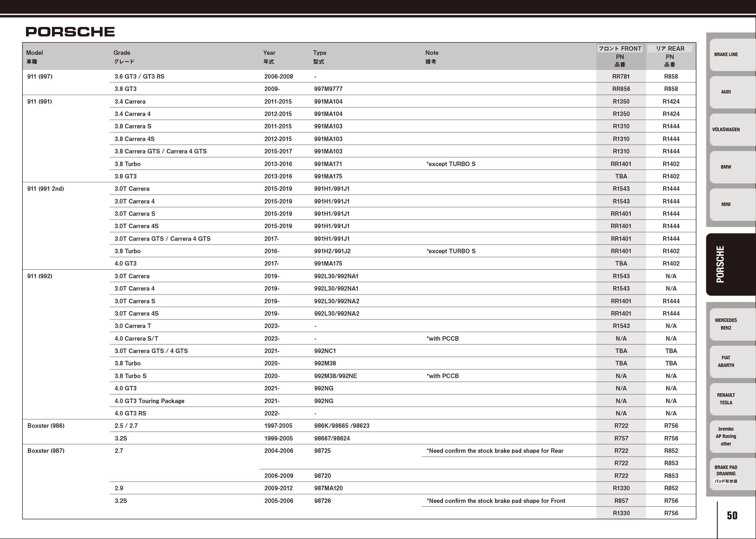Switch to the BMW side tab
This screenshot has height=539, width=756.
click(733, 167)
